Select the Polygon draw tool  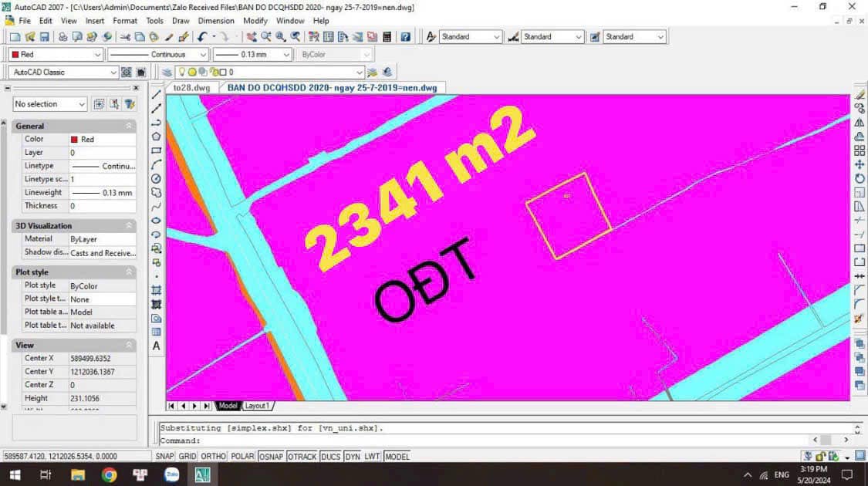point(157,137)
